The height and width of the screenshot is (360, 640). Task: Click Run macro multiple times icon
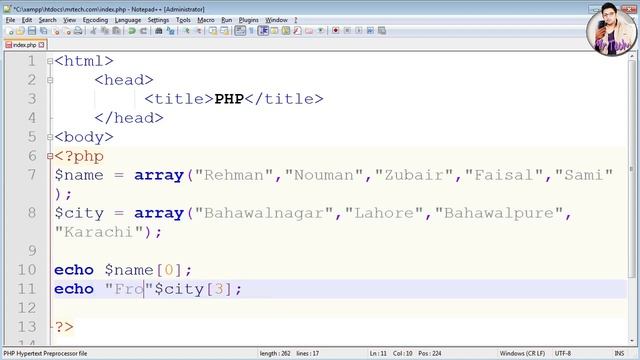[370, 31]
